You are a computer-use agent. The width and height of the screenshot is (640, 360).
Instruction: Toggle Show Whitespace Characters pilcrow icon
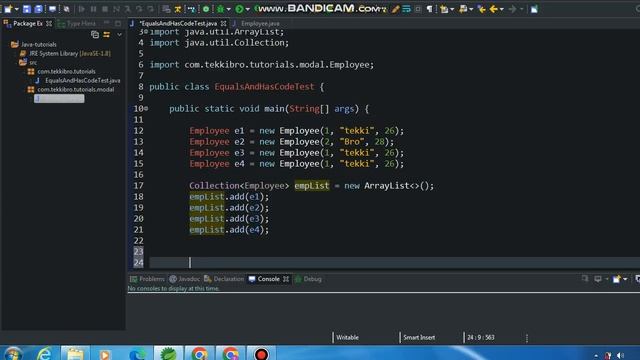pyautogui.click(x=429, y=9)
